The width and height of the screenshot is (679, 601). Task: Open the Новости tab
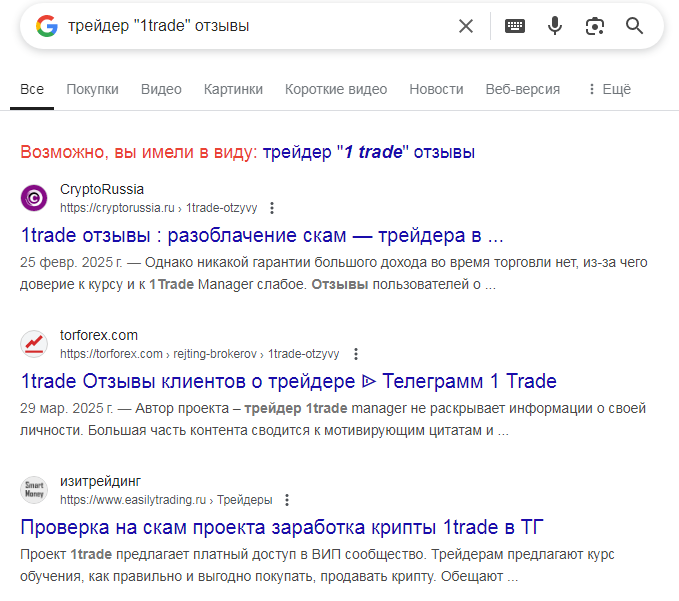pyautogui.click(x=436, y=89)
